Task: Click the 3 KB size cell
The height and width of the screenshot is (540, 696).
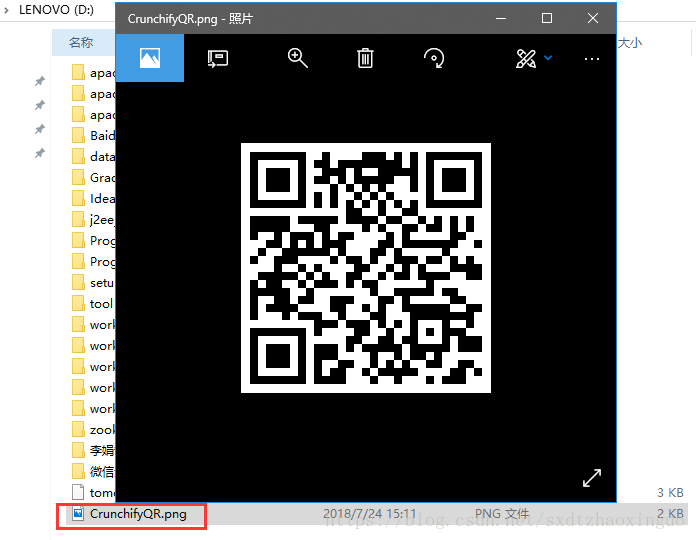Action: pyautogui.click(x=670, y=493)
